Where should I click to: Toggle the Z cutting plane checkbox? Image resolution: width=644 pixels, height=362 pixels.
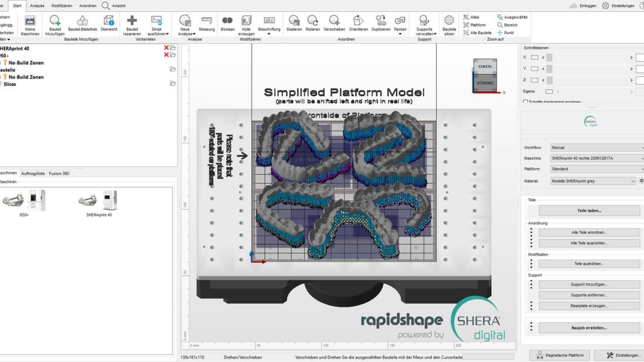click(x=535, y=80)
